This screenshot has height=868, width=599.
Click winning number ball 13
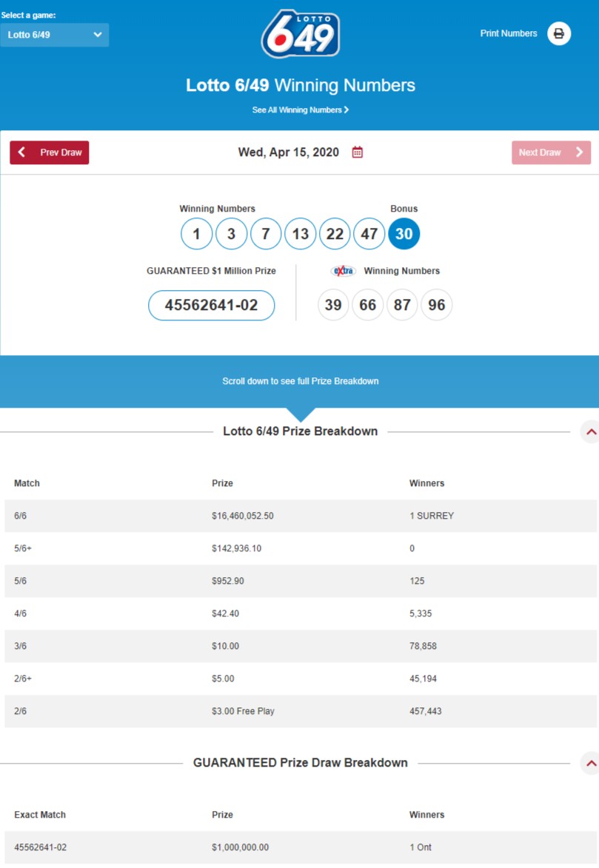click(301, 234)
